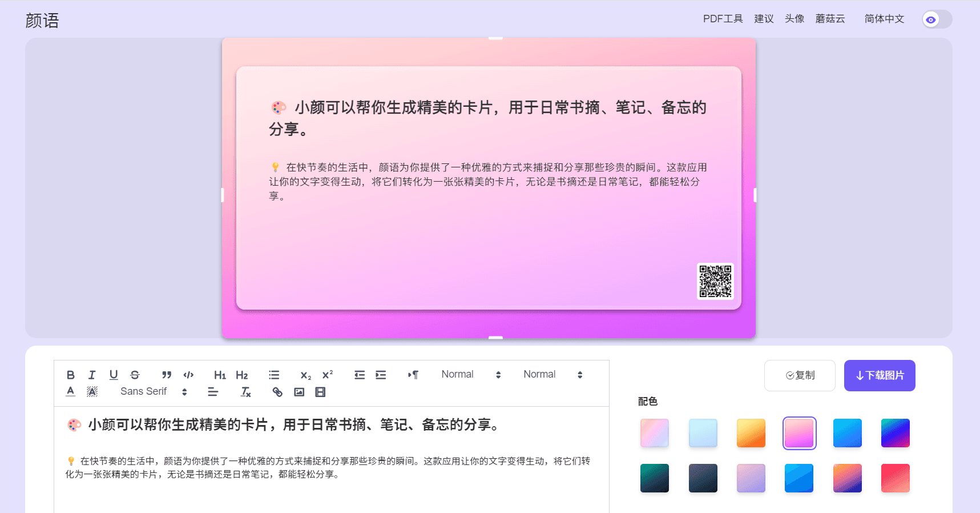This screenshot has height=513, width=980.
Task: Insert a hyperlink with the link icon
Action: point(277,392)
